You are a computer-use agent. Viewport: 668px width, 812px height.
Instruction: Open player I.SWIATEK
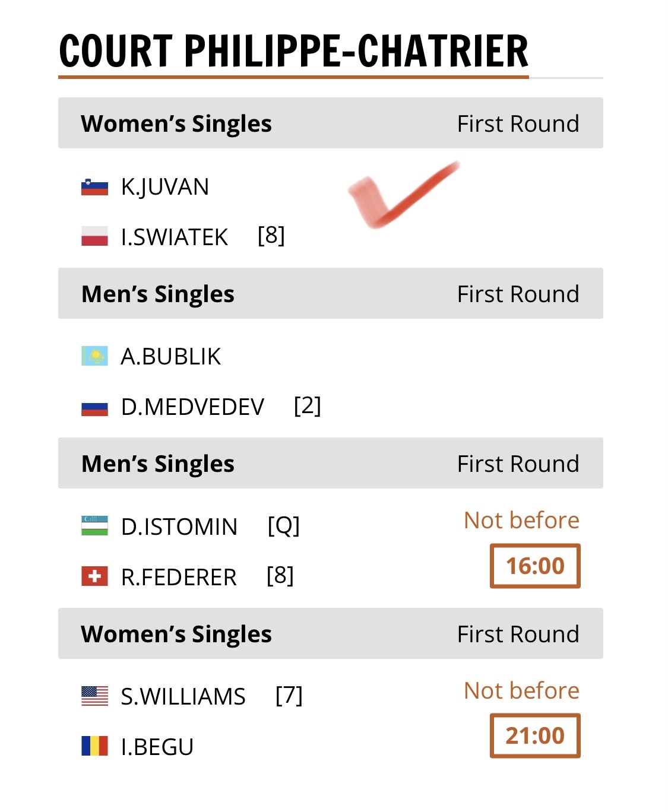174,237
